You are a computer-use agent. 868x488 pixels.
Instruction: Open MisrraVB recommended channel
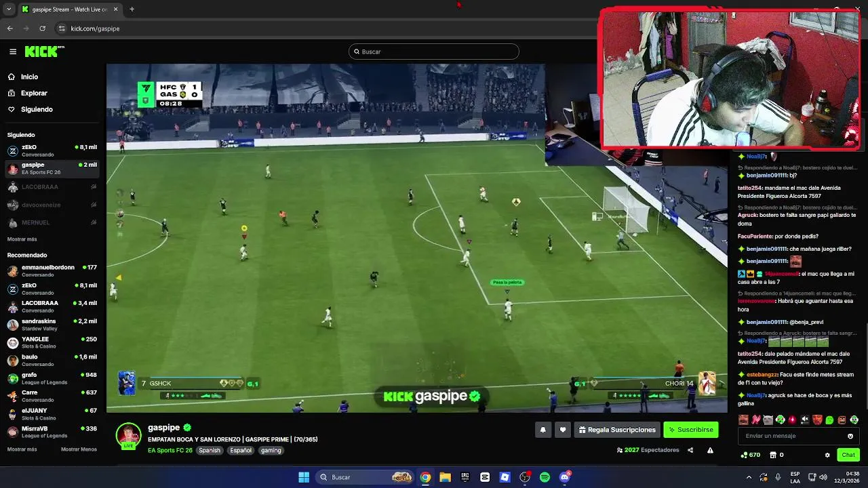pyautogui.click(x=53, y=432)
